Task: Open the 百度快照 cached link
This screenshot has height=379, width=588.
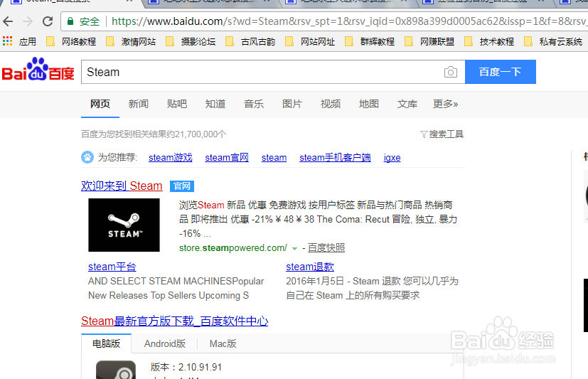Action: click(x=326, y=247)
